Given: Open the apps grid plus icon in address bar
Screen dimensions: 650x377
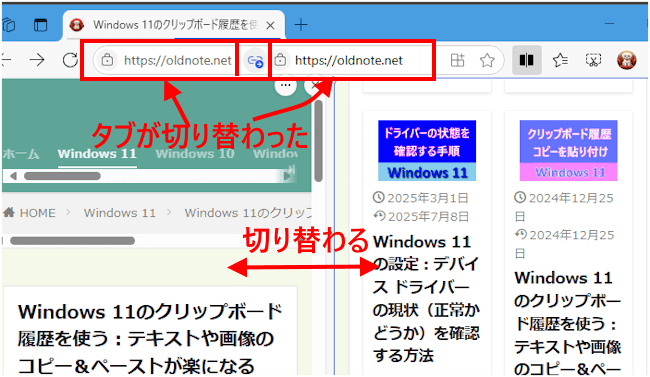Looking at the screenshot, I should tap(457, 60).
